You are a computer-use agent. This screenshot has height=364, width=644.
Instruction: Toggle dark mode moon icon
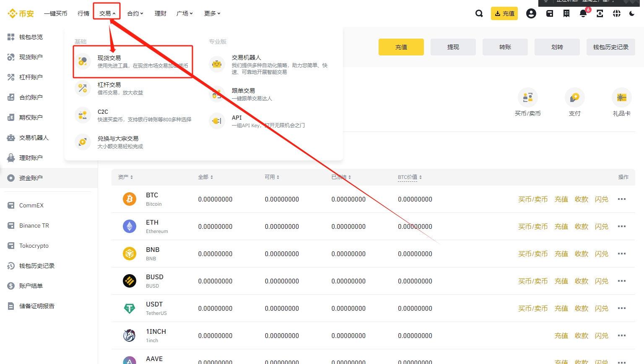tap(632, 13)
